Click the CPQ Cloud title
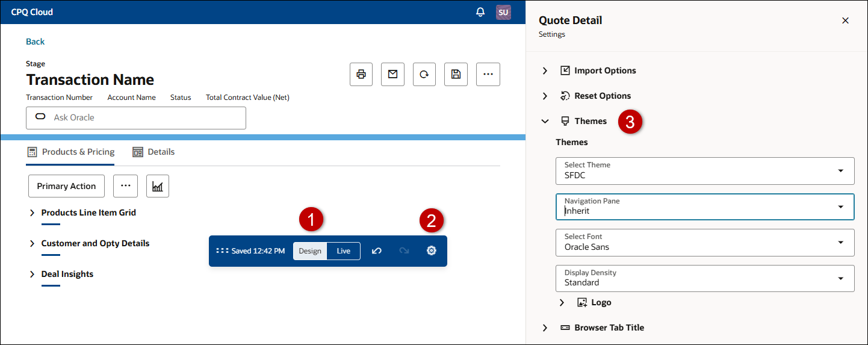 (x=32, y=12)
